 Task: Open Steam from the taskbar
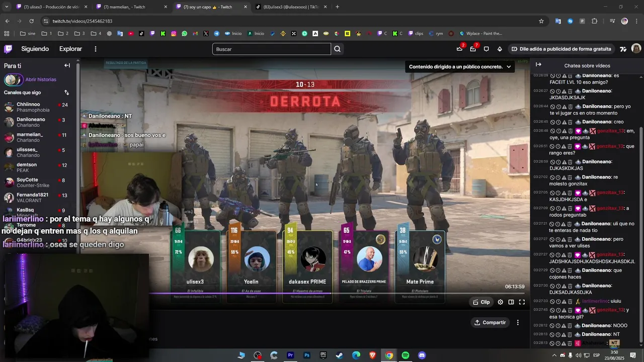coord(340,355)
